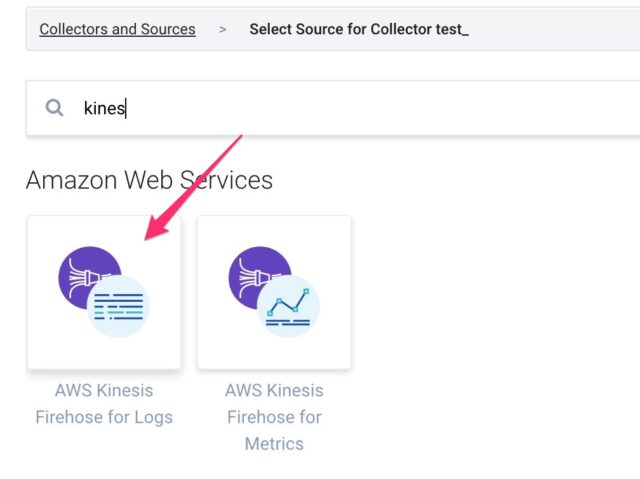The image size is (640, 479).
Task: Click the breadcrumb arrow separator
Action: pos(222,29)
